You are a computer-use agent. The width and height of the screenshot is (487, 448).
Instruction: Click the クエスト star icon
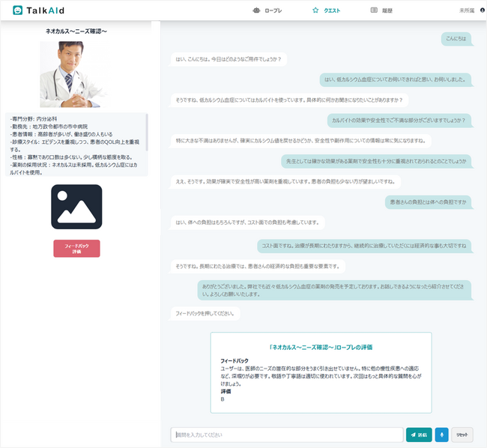315,10
